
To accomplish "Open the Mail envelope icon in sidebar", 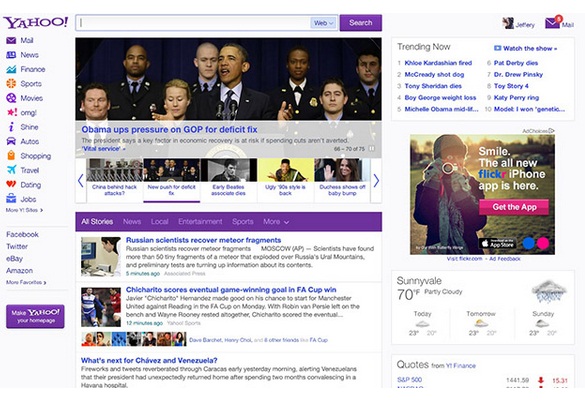I will coord(11,40).
